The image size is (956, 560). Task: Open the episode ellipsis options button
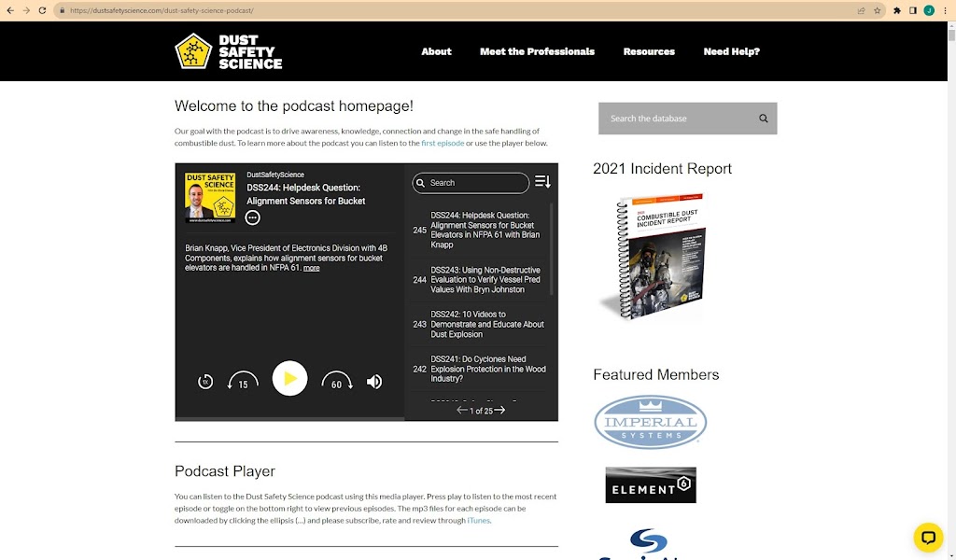[252, 217]
